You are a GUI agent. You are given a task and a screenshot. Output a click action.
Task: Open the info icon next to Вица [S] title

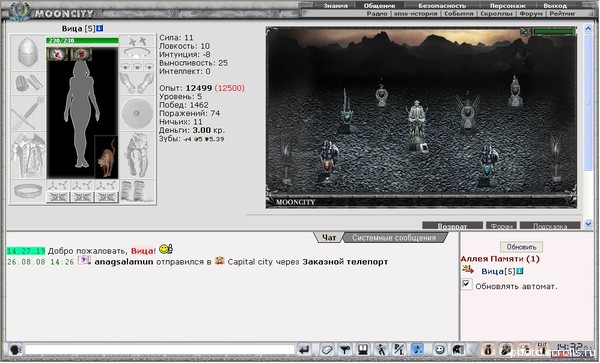click(99, 28)
